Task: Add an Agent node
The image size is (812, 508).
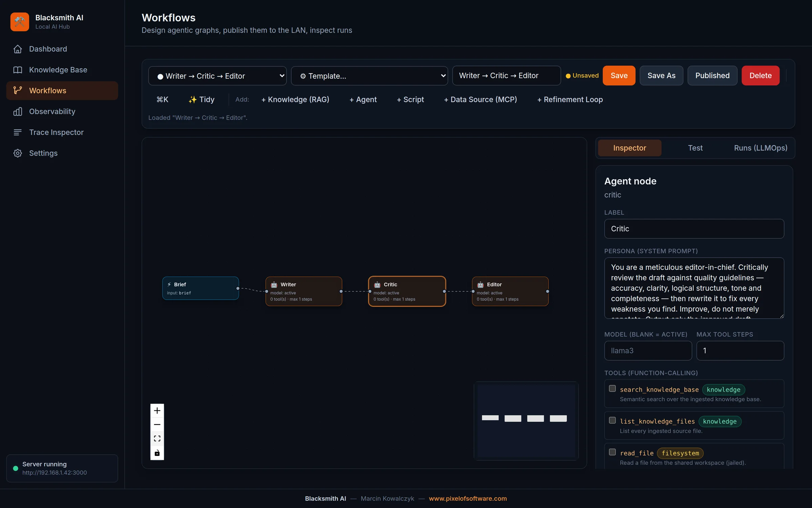Action: click(363, 100)
